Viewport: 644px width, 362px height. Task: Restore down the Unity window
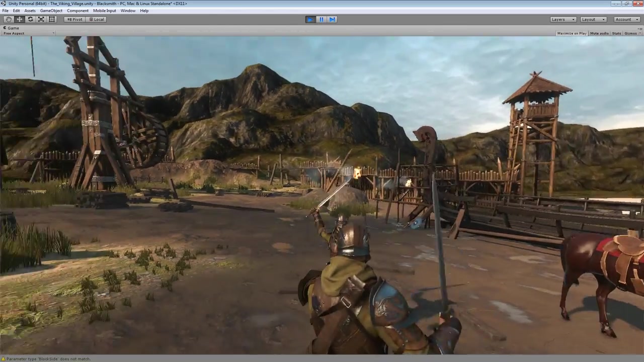click(628, 4)
